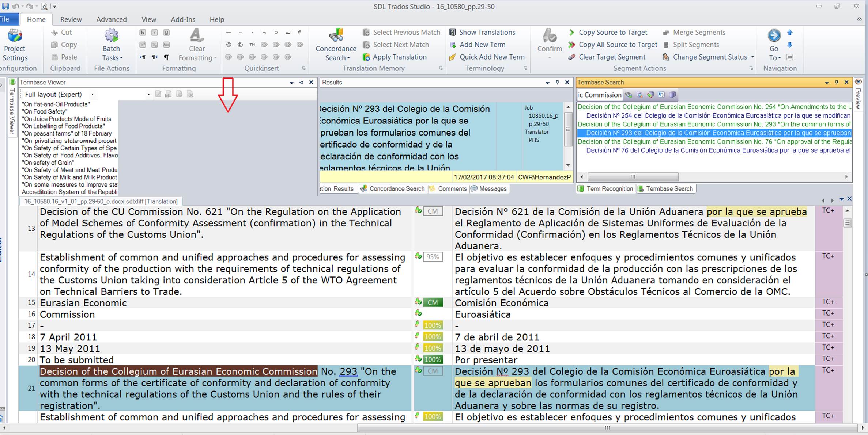Expand Translation Memory group dialog launcher

pyautogui.click(x=441, y=68)
